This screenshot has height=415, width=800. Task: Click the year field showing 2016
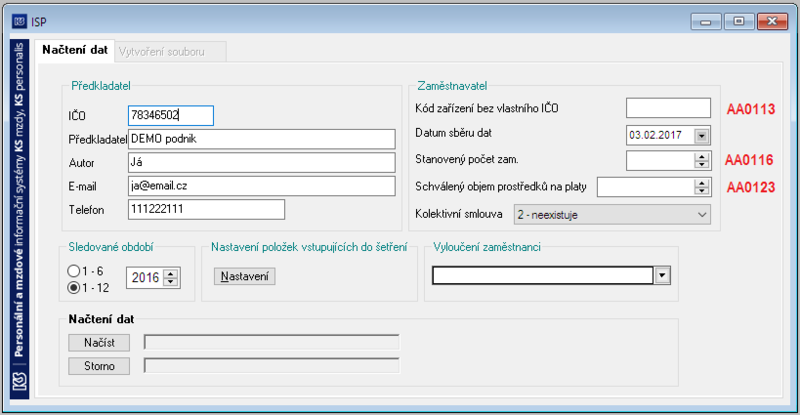pos(145,278)
